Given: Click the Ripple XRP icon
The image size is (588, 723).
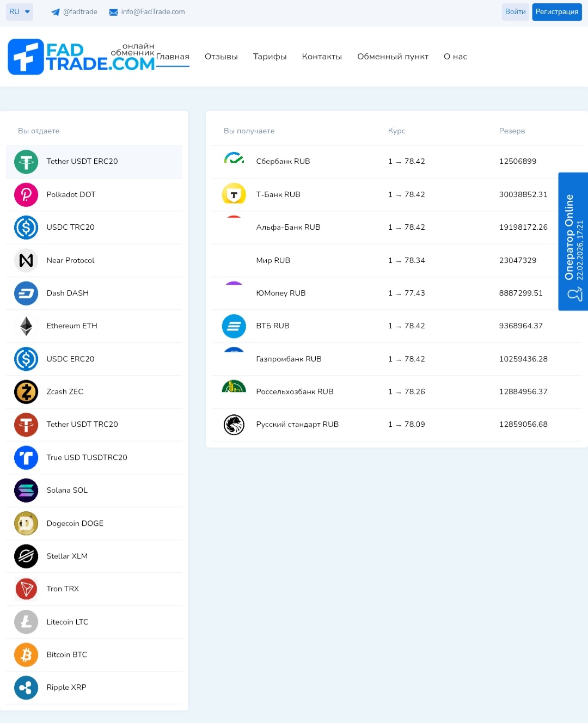Looking at the screenshot, I should click(x=26, y=688).
